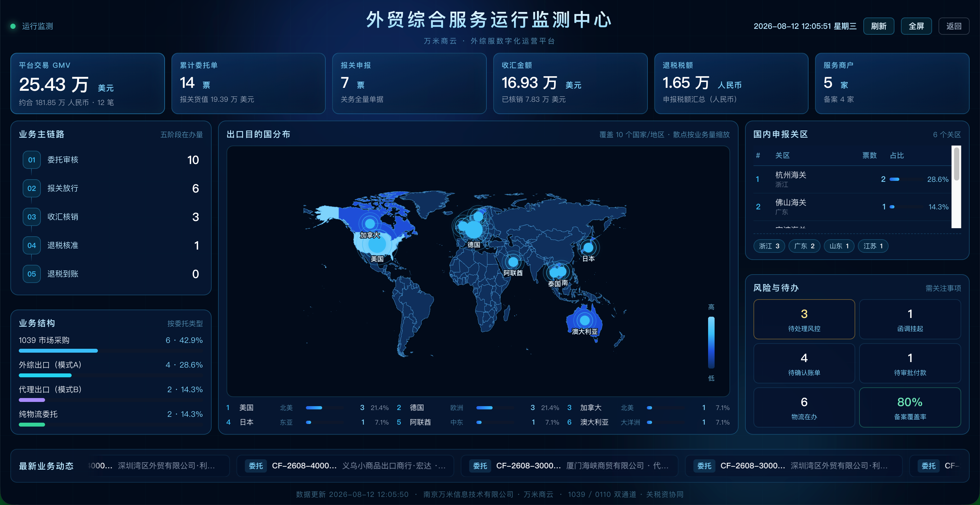Click the 外贸综合服务运行监测中心 main title
The image size is (980, 505).
click(489, 20)
